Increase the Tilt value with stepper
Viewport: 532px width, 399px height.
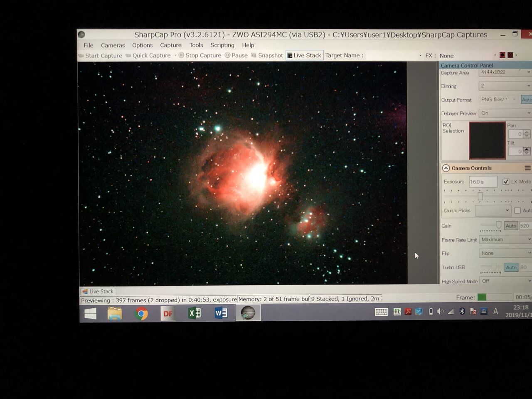[x=527, y=150]
